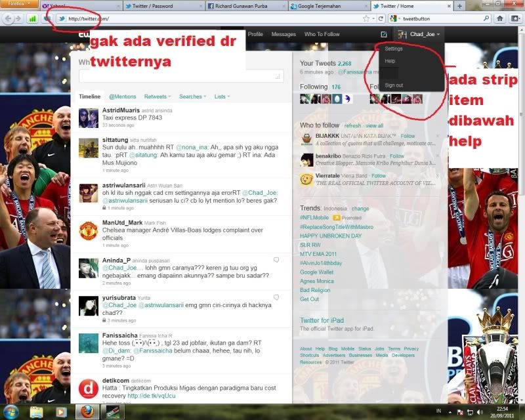Open a new browser tab with plus button

pyautogui.click(x=460, y=6)
